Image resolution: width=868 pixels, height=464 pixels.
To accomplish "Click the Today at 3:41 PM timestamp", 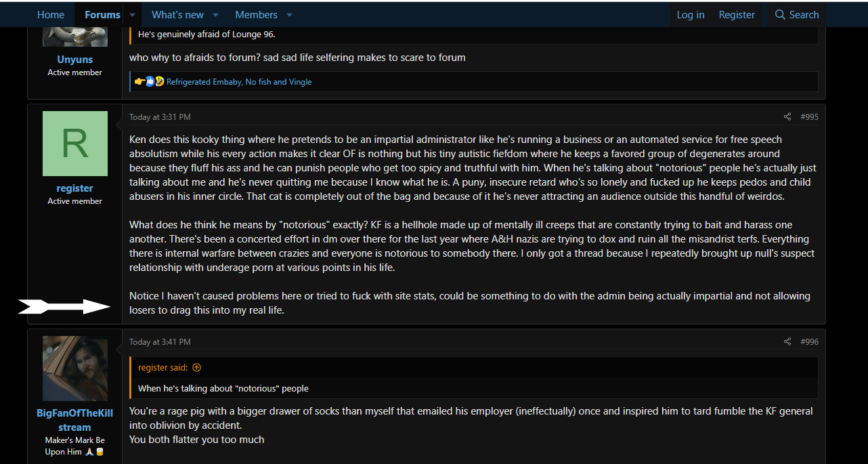I will click(x=160, y=342).
